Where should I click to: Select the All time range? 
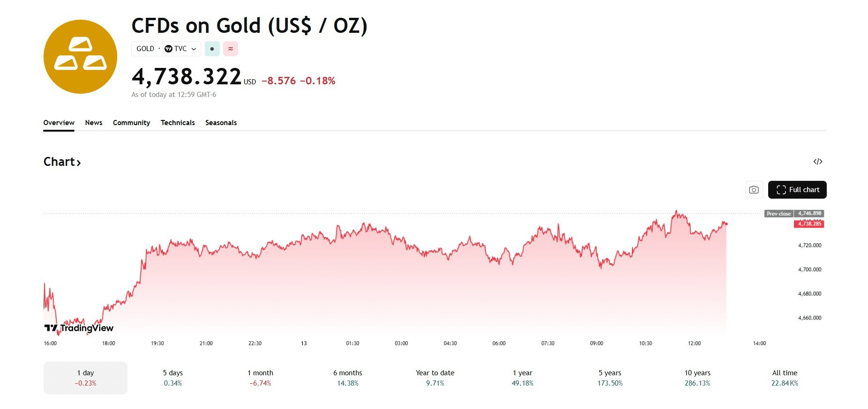785,378
